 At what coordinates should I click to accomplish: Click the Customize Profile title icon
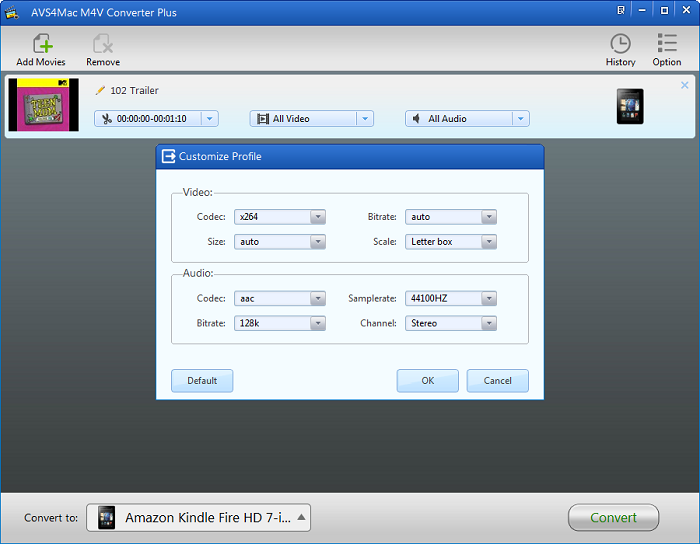click(x=168, y=157)
